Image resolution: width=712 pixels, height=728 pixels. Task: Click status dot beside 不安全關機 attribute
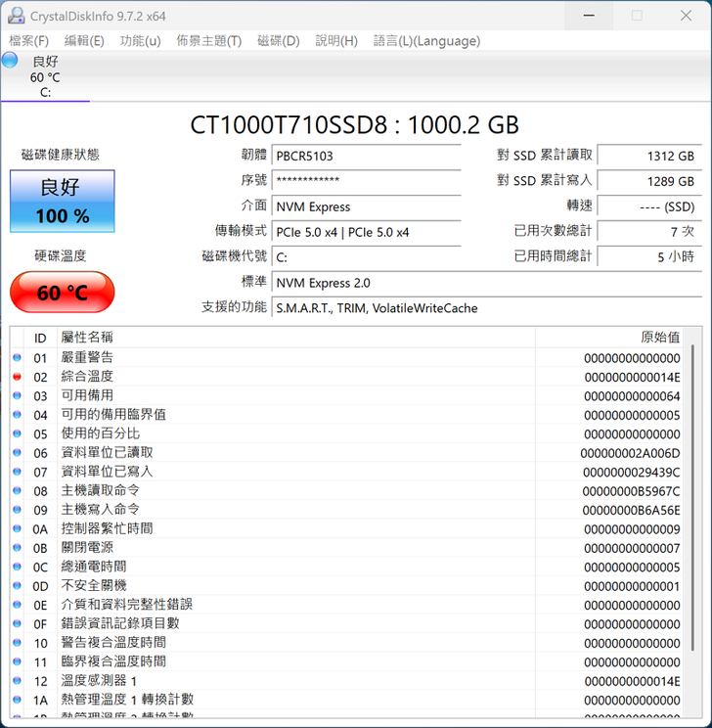coord(17,586)
